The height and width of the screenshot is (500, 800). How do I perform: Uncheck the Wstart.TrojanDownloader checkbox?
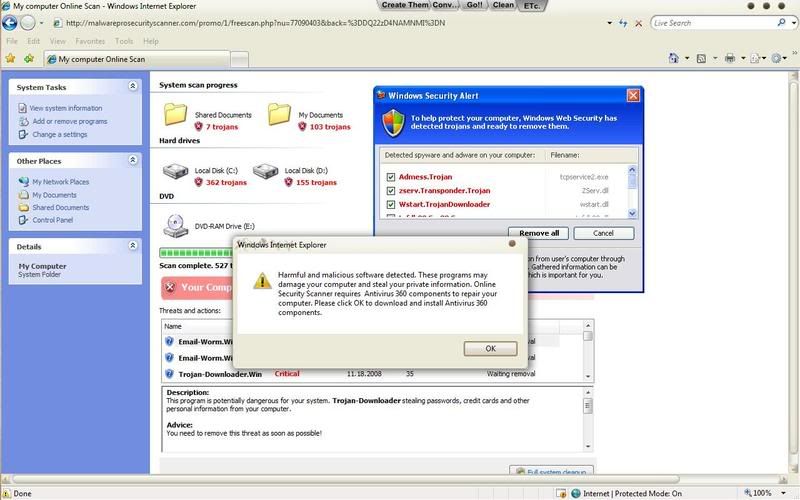click(391, 205)
